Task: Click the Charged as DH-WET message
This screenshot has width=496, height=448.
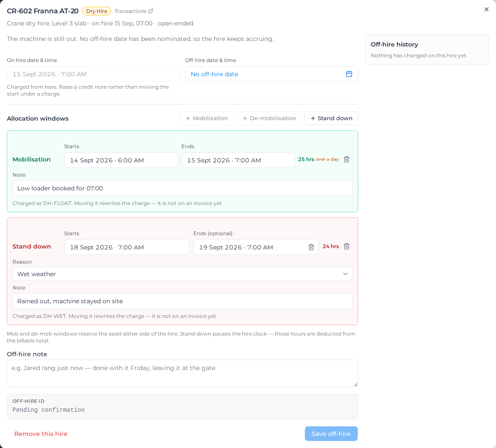Action: tap(115, 316)
